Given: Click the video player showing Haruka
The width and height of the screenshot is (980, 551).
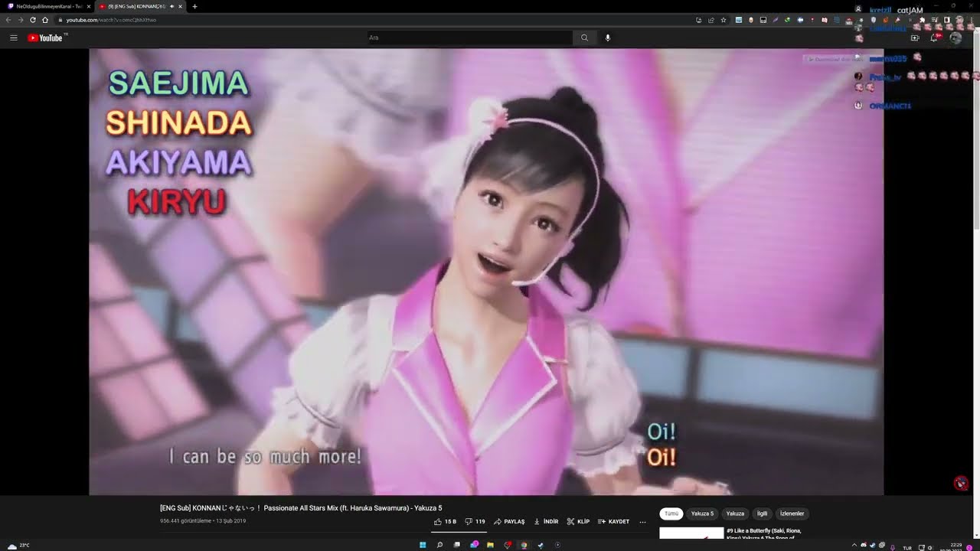Looking at the screenshot, I should (x=486, y=272).
